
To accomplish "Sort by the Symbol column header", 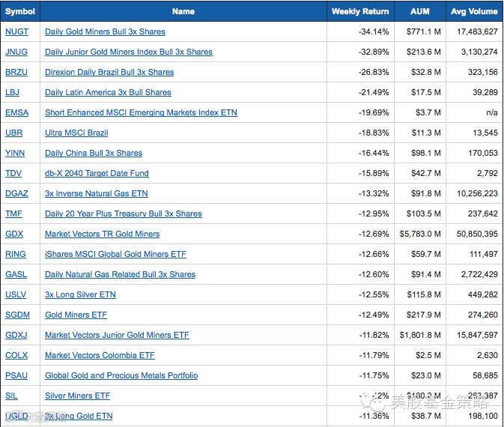I will pos(20,11).
